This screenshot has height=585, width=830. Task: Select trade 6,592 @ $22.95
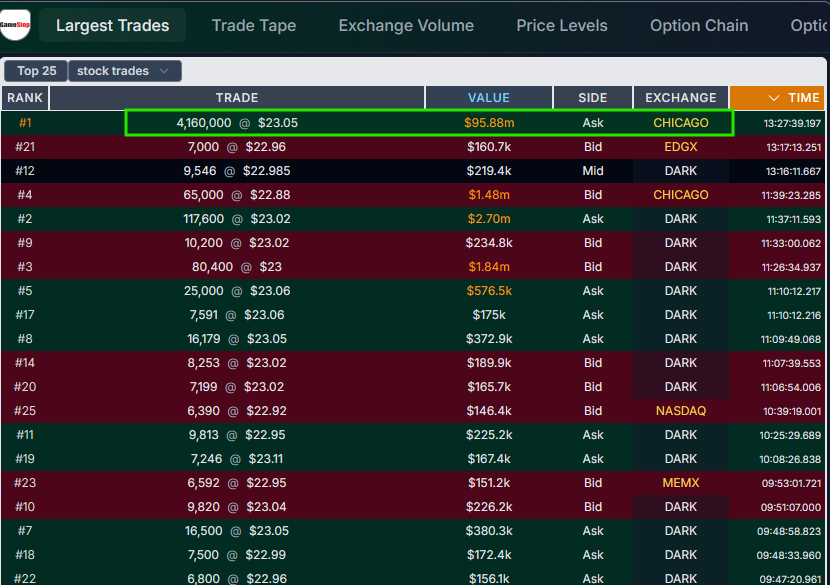(237, 483)
